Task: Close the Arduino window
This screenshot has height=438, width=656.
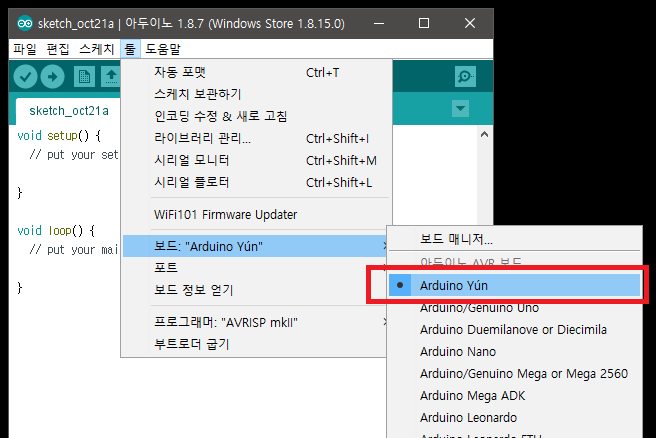Action: click(x=470, y=23)
